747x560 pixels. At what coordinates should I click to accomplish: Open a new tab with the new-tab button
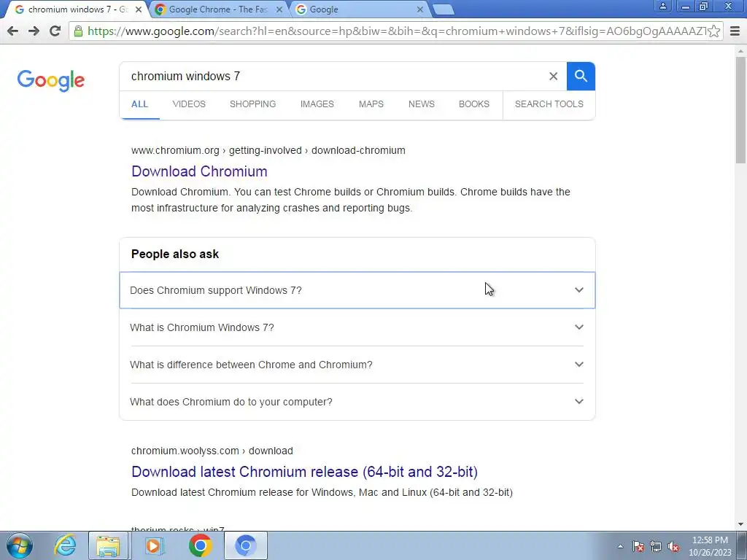click(443, 10)
